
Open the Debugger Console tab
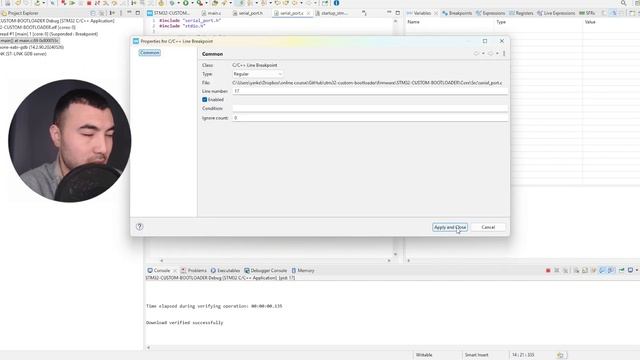click(x=266, y=271)
